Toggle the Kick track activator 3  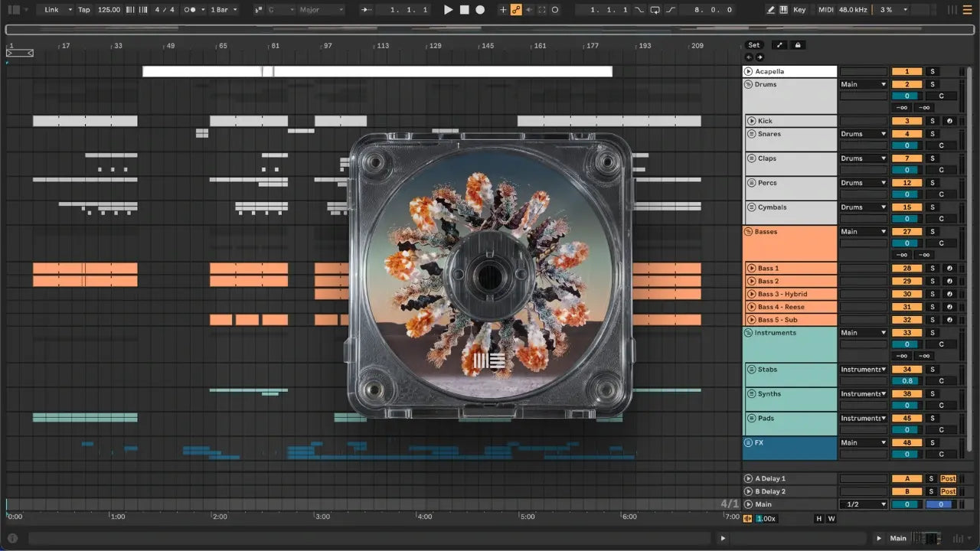click(907, 121)
